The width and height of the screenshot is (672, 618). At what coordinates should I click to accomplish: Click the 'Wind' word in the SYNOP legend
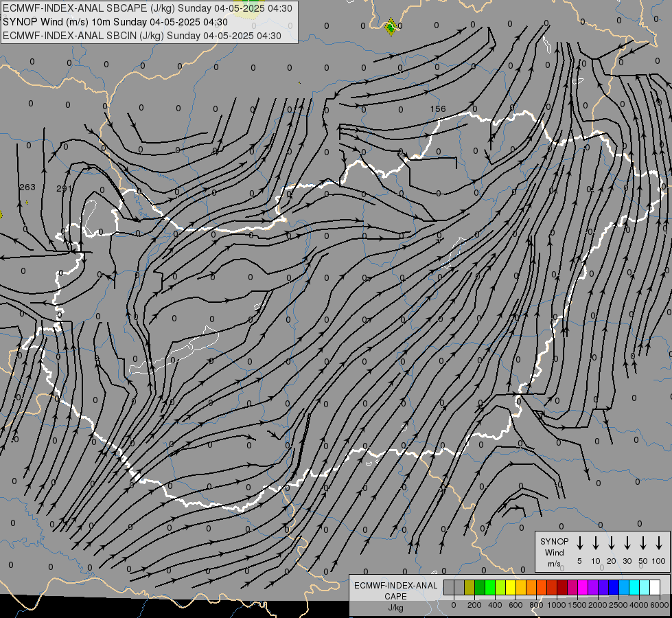554,552
